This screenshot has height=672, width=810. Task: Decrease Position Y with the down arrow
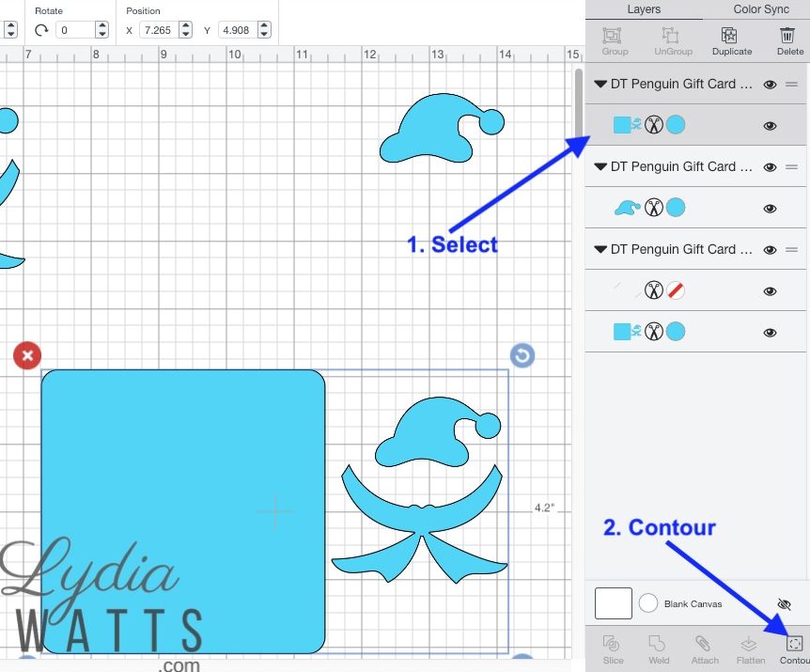(x=264, y=34)
